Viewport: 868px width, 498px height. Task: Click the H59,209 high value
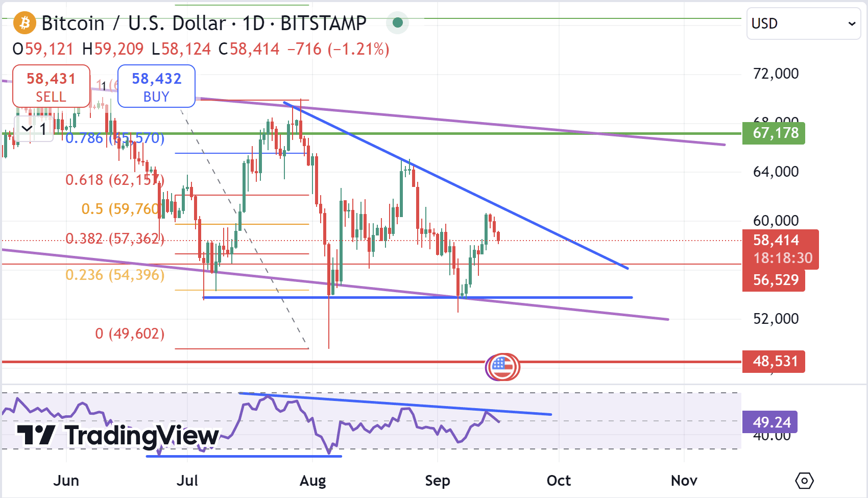(113, 50)
